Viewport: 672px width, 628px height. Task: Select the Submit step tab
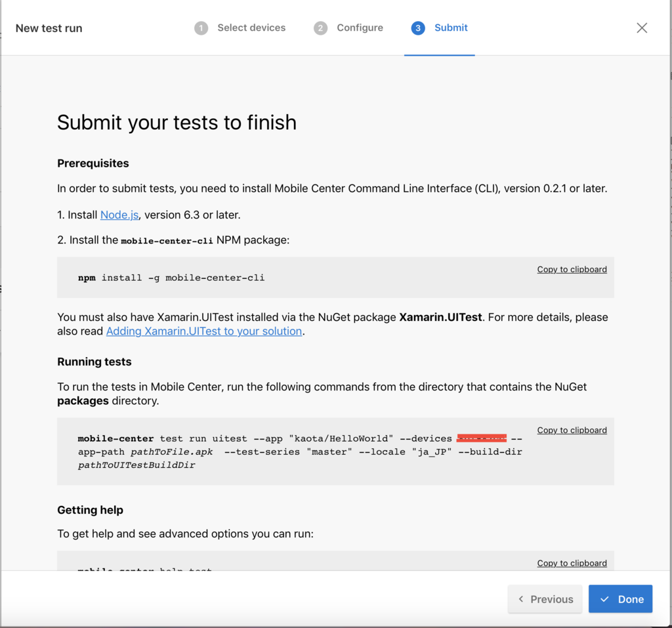point(439,28)
